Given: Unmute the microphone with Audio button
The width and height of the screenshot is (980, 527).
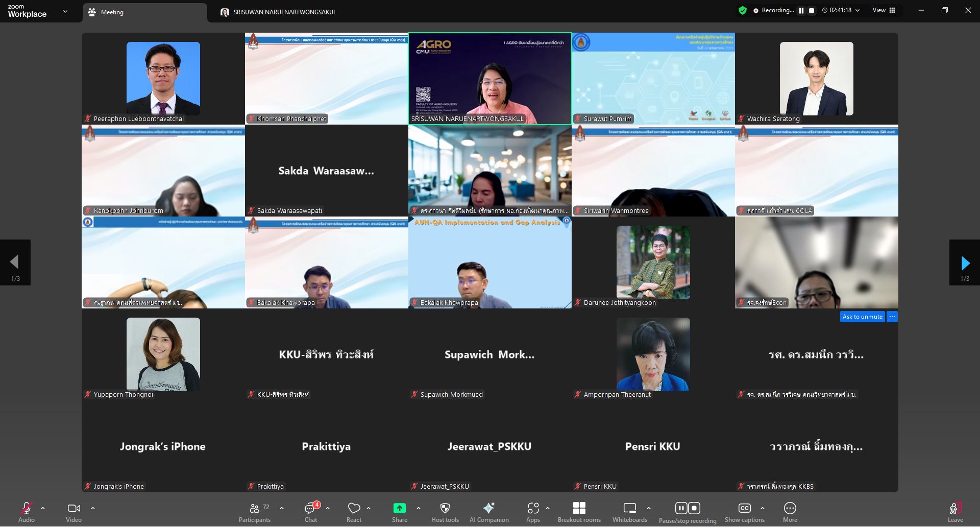Looking at the screenshot, I should 27,512.
